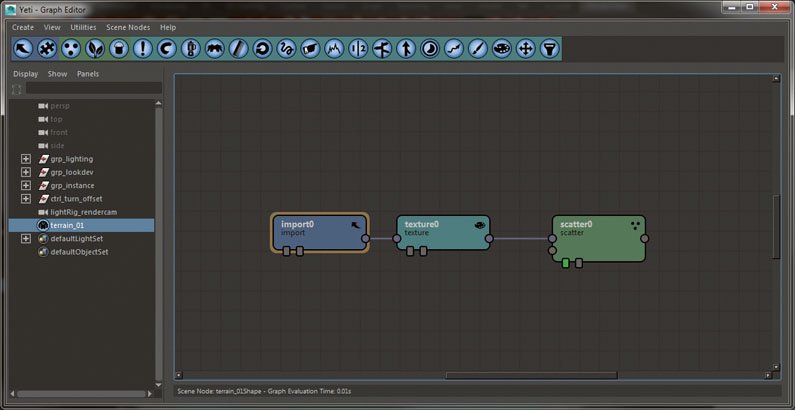
Task: Open the outliner Panels menu
Action: point(88,74)
